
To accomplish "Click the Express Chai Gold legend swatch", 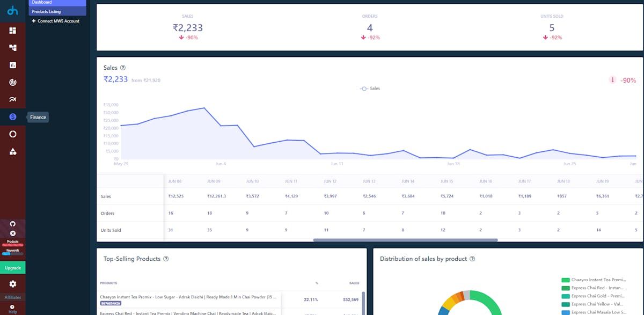I will pyautogui.click(x=565, y=296).
